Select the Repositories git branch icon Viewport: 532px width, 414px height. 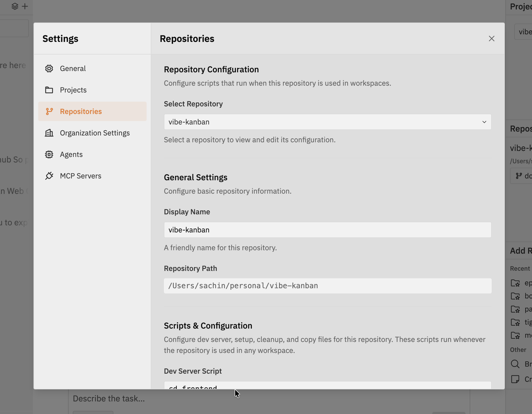[49, 111]
